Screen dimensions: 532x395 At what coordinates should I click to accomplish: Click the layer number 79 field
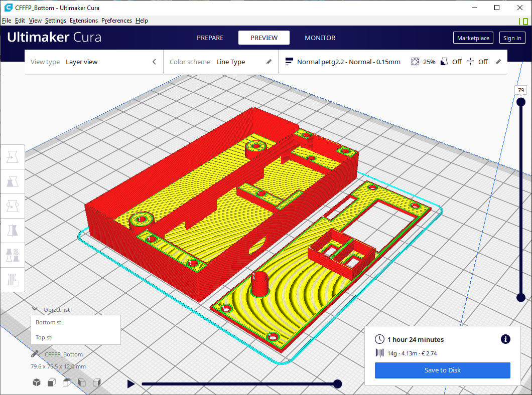(x=521, y=90)
